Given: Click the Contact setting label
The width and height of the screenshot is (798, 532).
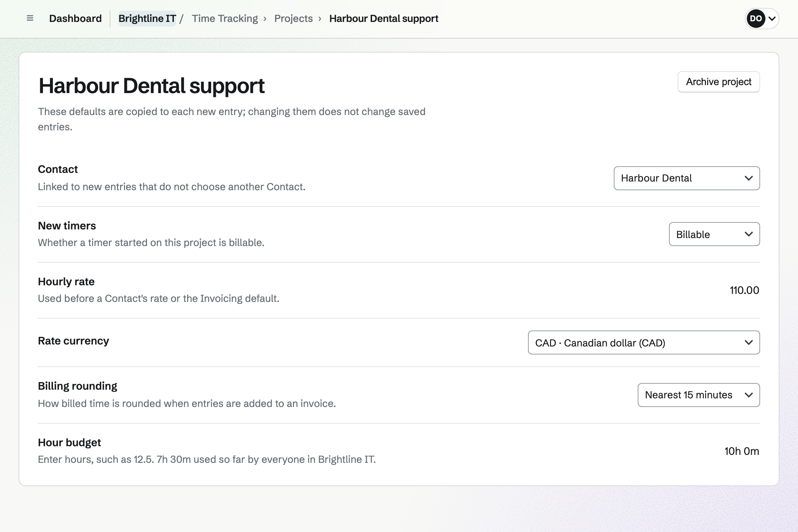Looking at the screenshot, I should click(x=58, y=169).
